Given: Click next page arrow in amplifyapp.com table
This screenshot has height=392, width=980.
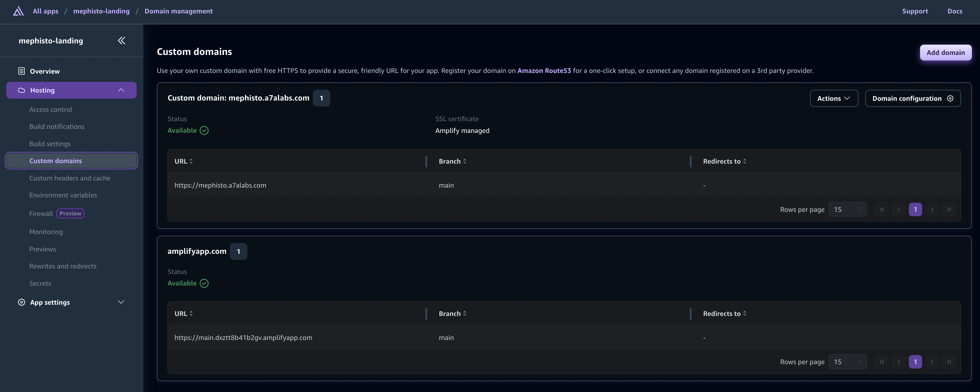Looking at the screenshot, I should coord(932,362).
